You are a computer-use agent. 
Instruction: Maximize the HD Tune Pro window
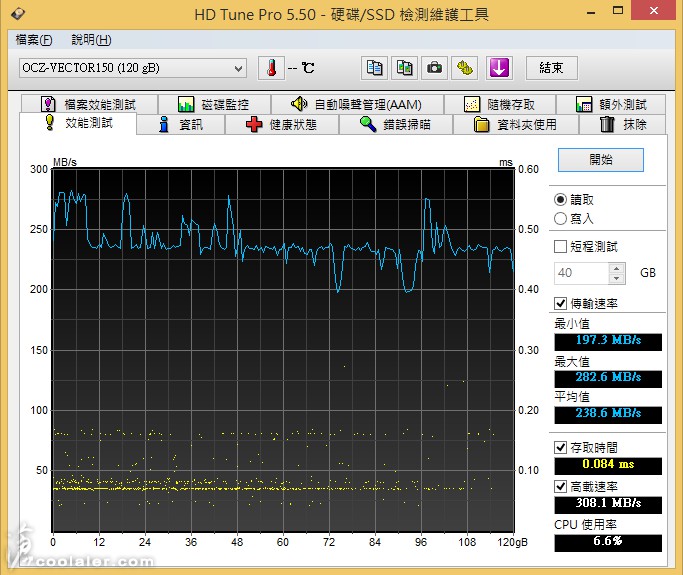(618, 10)
